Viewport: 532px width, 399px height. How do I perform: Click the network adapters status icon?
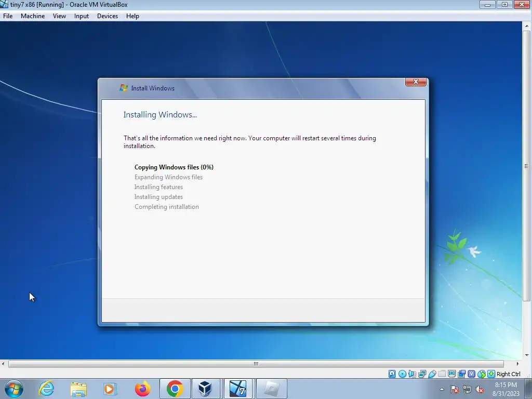point(422,374)
